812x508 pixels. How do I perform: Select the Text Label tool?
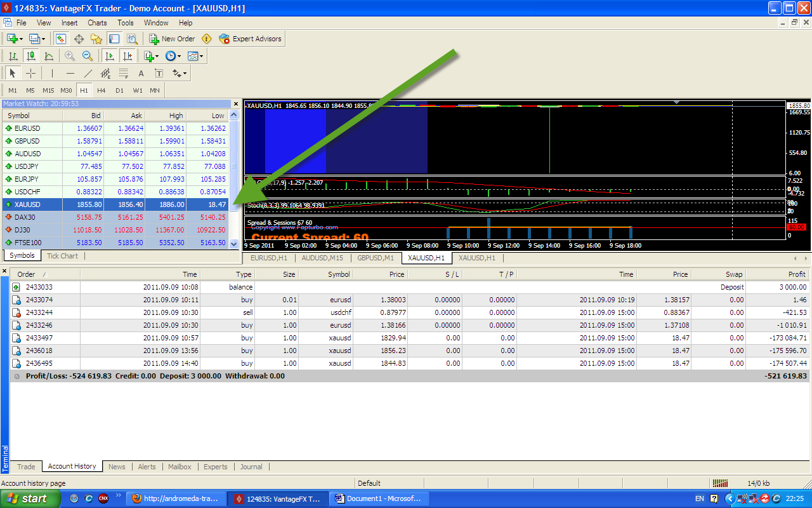pyautogui.click(x=159, y=73)
